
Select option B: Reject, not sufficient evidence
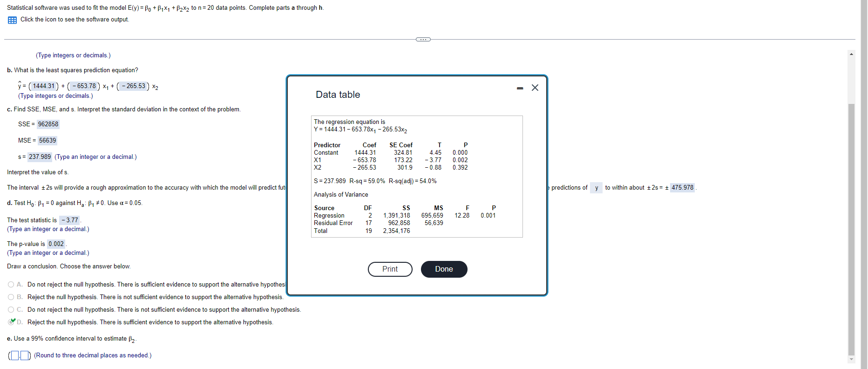coord(11,297)
